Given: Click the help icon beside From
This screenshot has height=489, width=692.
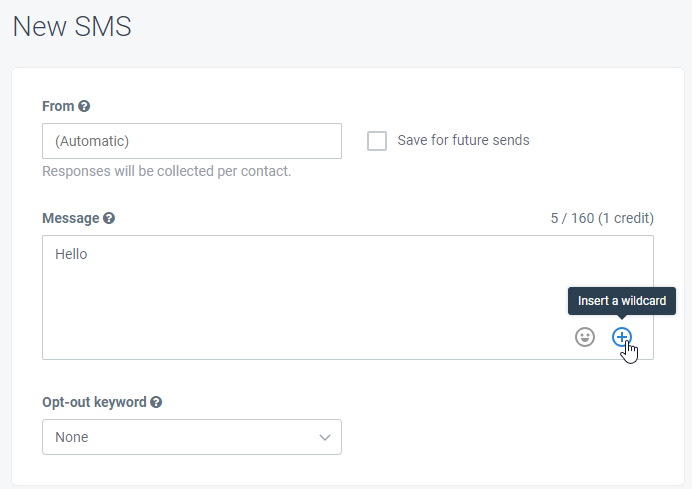Looking at the screenshot, I should click(84, 106).
